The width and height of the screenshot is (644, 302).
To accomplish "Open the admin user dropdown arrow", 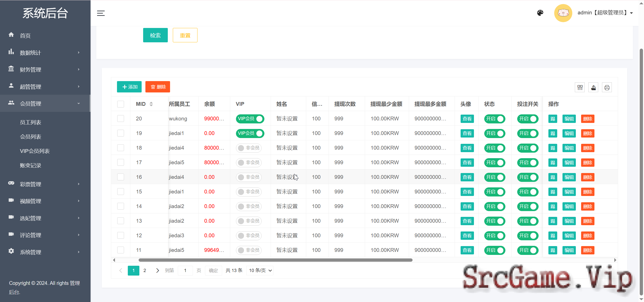I will (x=631, y=13).
